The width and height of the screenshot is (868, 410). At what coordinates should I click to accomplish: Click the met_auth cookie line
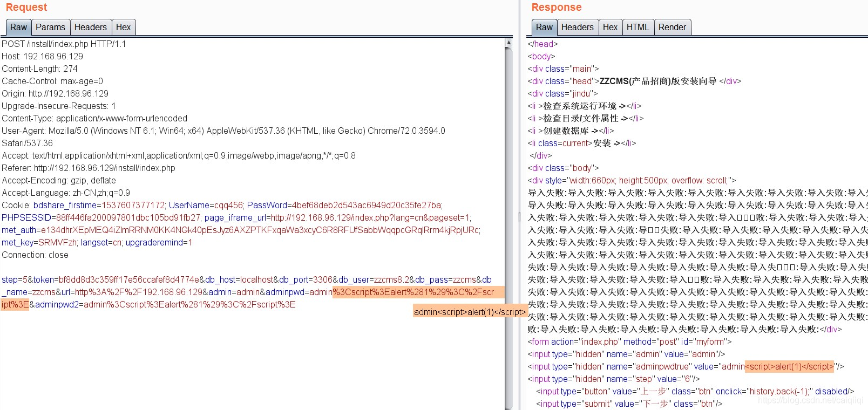[x=241, y=230]
